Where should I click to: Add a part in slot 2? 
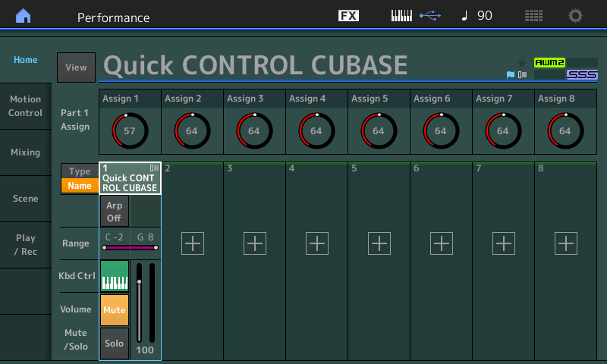tap(193, 243)
